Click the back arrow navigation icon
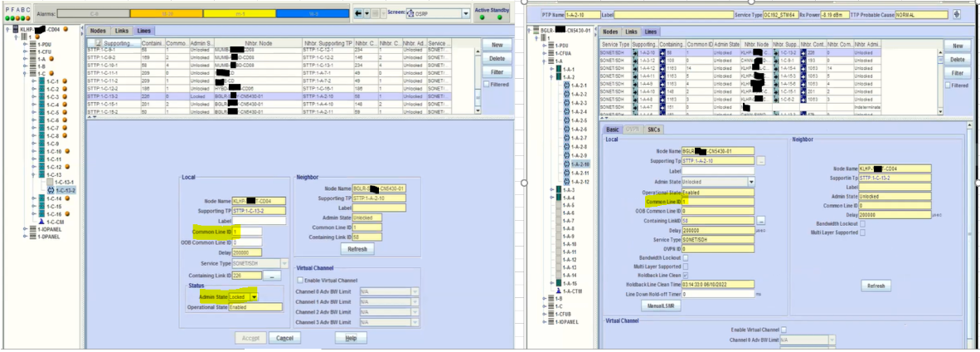Screen dimensions: 980x352 [x=358, y=13]
